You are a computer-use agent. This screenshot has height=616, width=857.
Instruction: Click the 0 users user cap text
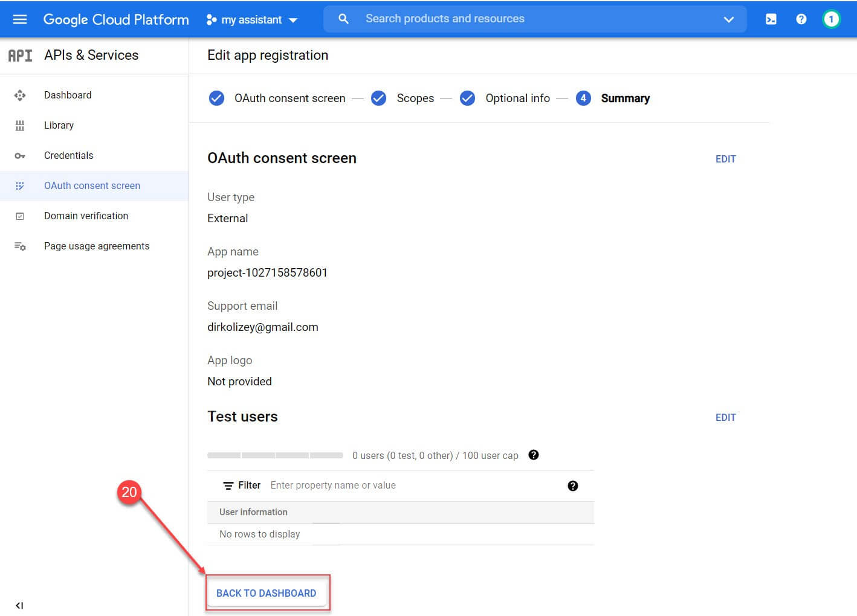[x=435, y=455]
